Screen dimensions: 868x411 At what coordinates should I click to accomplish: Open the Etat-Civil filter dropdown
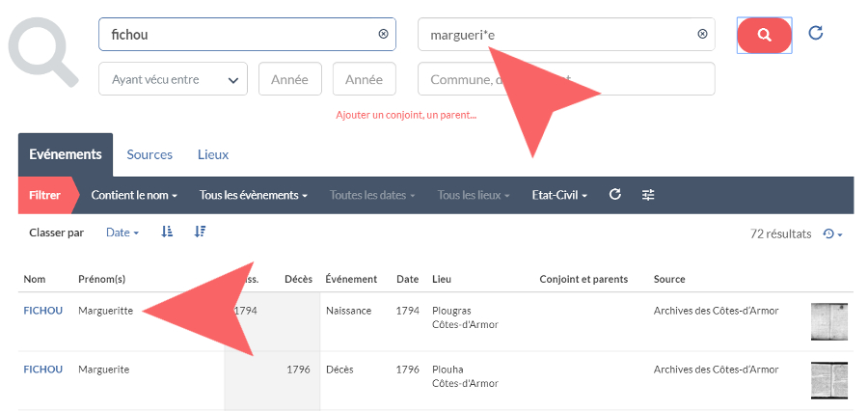click(x=558, y=195)
